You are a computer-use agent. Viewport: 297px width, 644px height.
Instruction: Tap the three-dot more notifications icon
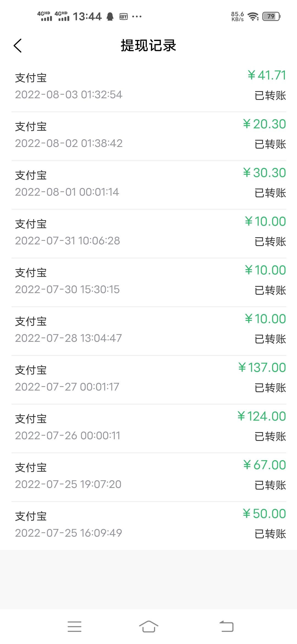point(137,17)
